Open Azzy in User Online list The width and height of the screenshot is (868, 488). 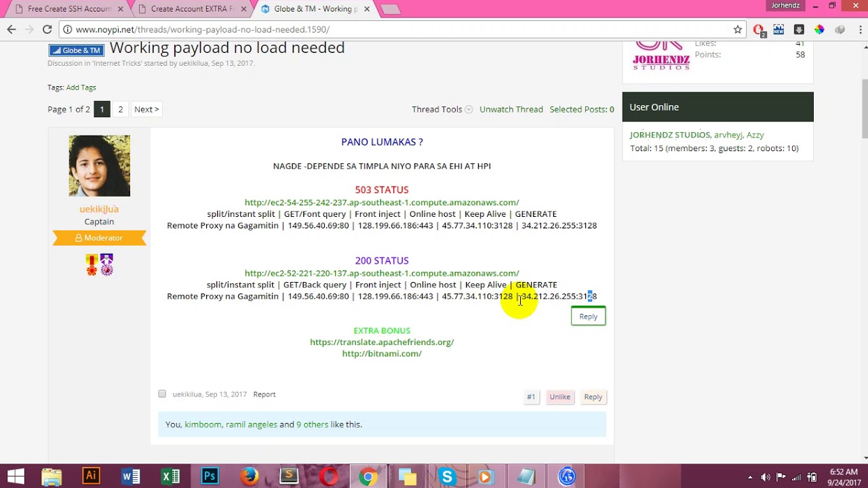click(755, 135)
